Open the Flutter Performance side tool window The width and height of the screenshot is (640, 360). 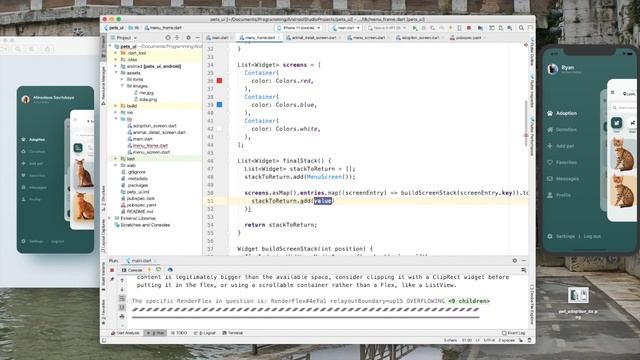(532, 136)
